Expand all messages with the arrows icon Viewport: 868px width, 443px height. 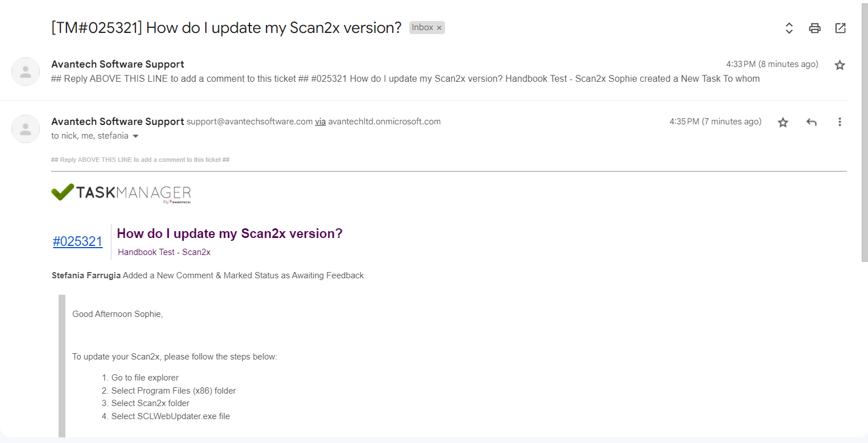pyautogui.click(x=789, y=28)
